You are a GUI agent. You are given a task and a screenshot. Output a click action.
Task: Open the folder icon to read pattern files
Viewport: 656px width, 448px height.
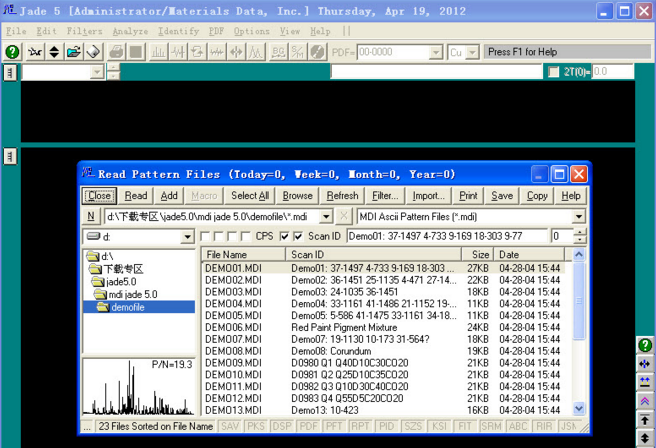pos(74,52)
